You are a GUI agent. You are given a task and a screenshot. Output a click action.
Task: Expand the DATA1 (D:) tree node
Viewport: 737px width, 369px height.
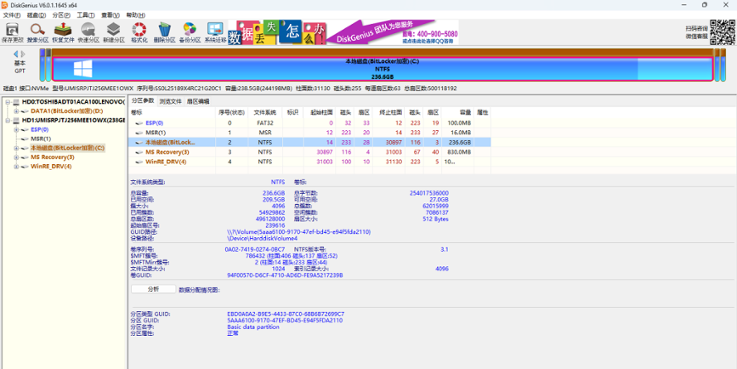[16, 111]
